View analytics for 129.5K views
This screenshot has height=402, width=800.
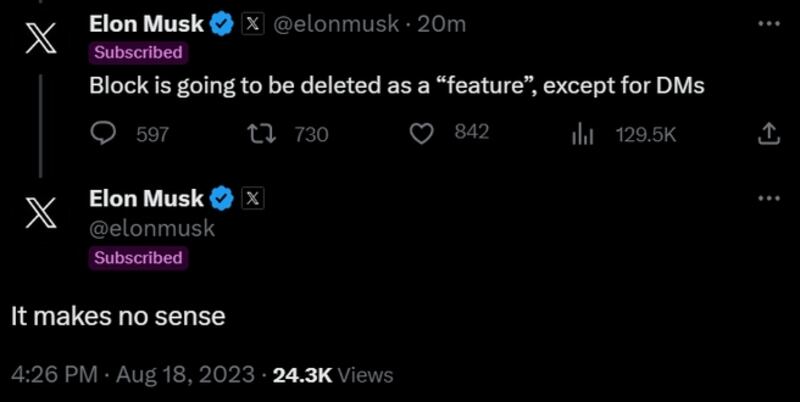point(581,135)
